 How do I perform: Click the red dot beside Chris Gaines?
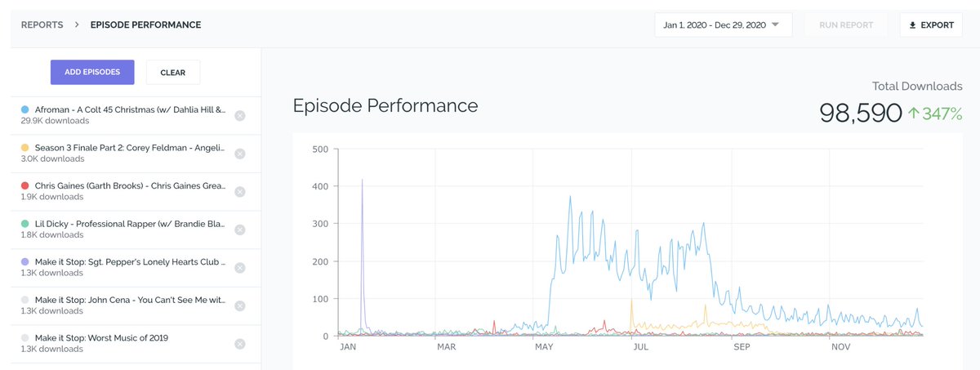pos(25,186)
